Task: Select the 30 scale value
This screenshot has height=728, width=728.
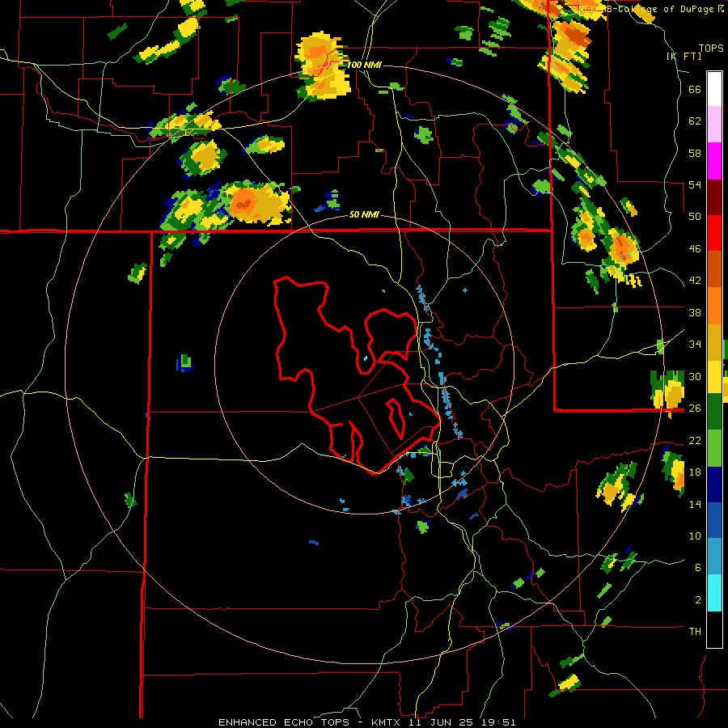Action: 695,376
